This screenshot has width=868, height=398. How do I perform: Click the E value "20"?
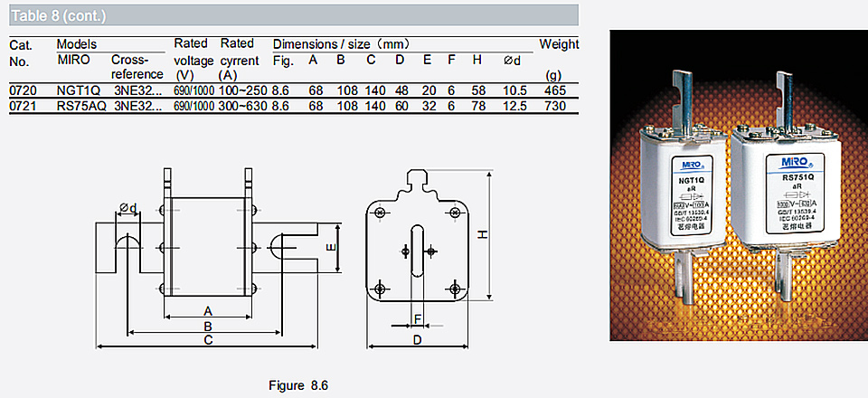(x=429, y=90)
